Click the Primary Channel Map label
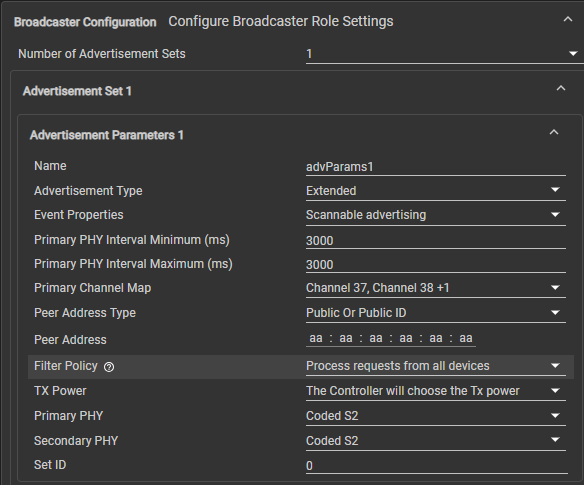Image resolution: width=584 pixels, height=485 pixels. (x=93, y=288)
